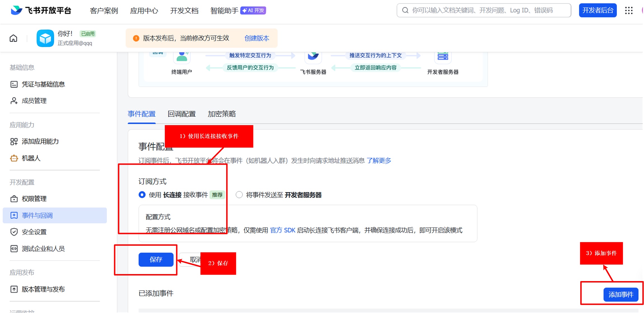Open 成员管理 in the sidebar
The height and width of the screenshot is (313, 644).
[34, 101]
